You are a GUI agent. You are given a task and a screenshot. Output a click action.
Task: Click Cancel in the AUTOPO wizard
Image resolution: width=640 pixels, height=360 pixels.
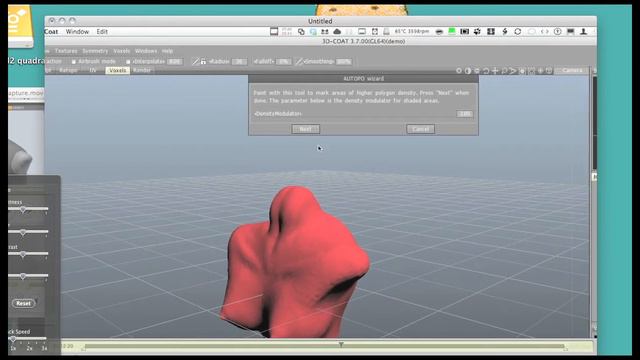tap(420, 129)
